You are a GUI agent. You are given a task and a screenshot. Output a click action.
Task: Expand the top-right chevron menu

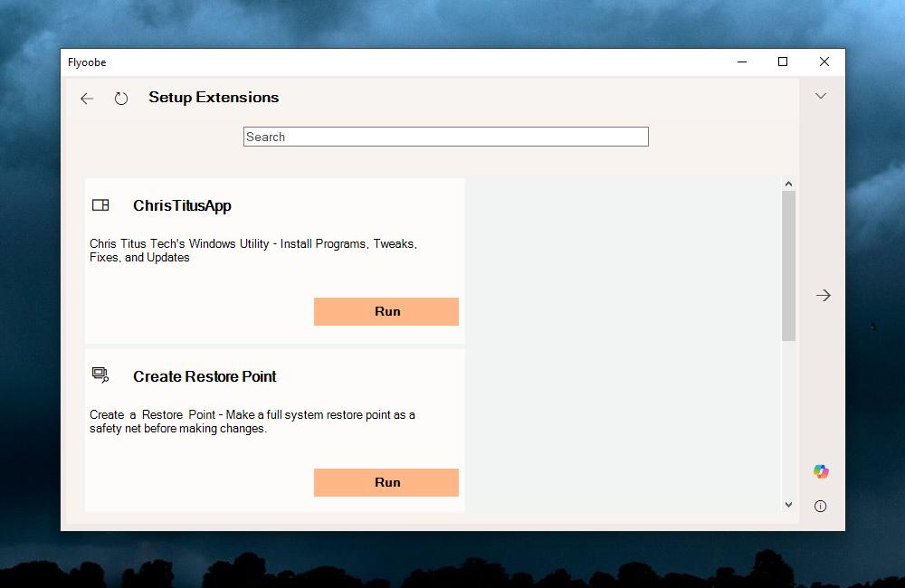821,96
